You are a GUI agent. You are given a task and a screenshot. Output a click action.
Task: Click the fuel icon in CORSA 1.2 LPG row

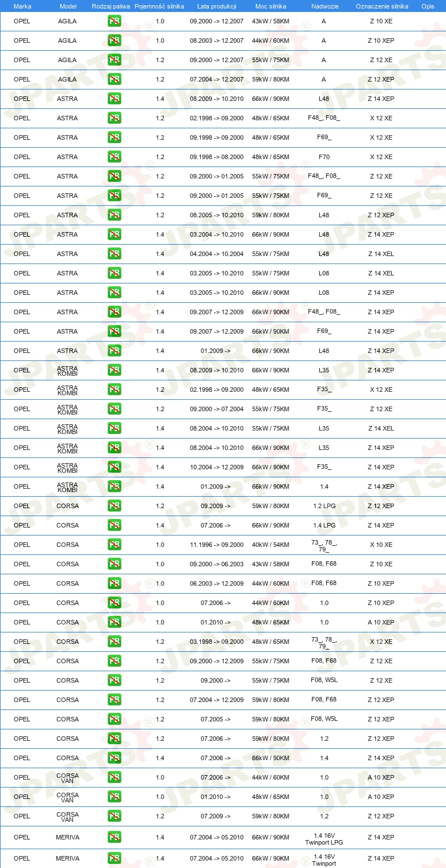pos(114,506)
